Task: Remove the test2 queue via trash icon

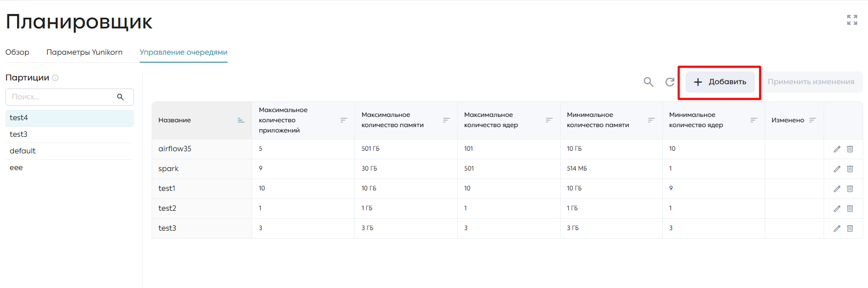Action: 850,209
